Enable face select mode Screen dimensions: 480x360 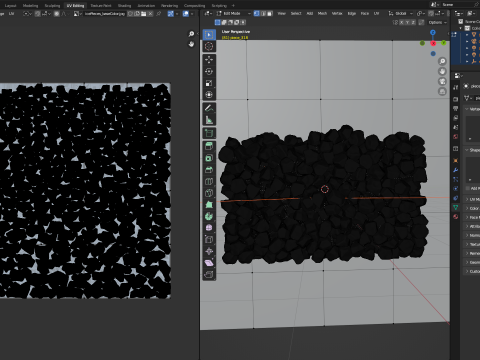pyautogui.click(x=270, y=13)
